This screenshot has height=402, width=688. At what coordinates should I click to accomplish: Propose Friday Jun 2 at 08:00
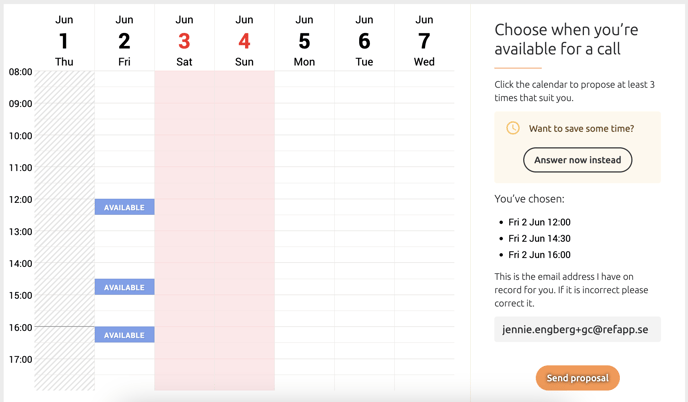125,79
